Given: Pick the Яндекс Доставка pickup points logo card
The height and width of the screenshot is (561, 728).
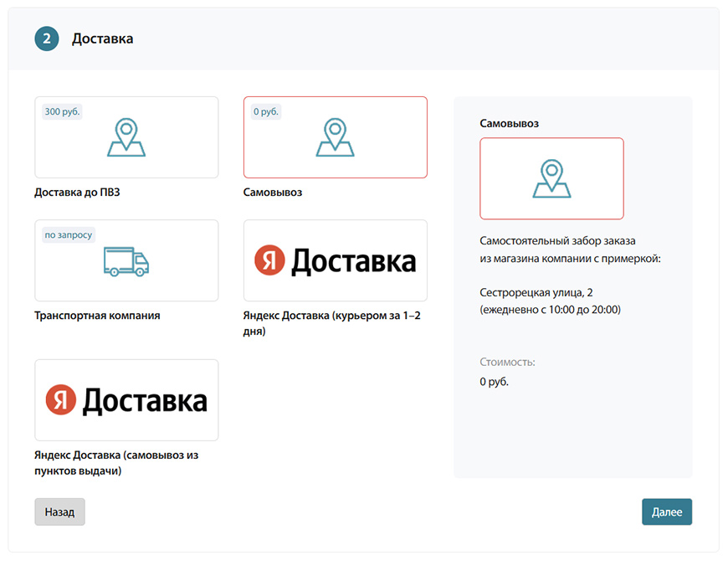Looking at the screenshot, I should [x=126, y=400].
